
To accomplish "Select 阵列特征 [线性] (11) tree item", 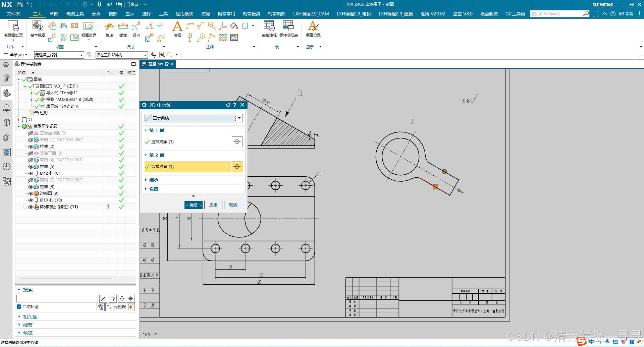I will point(59,207).
